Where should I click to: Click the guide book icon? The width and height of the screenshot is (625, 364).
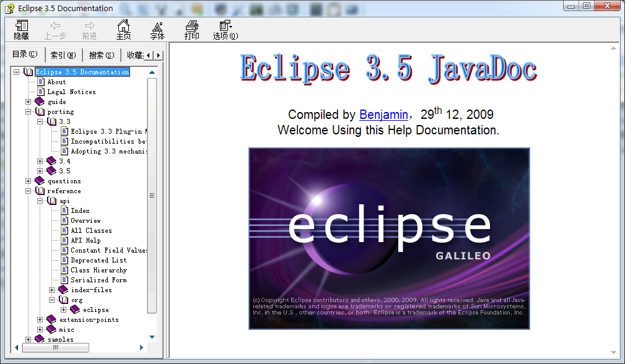(x=40, y=102)
